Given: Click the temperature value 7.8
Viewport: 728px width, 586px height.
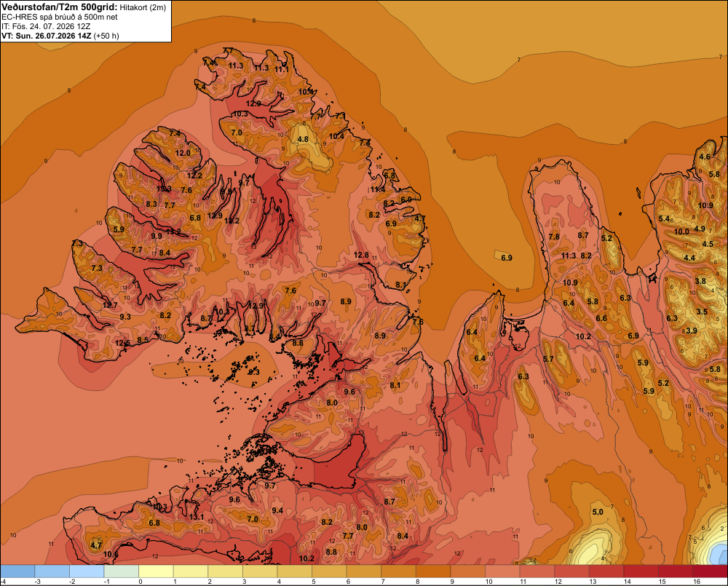Looking at the screenshot, I should (554, 237).
